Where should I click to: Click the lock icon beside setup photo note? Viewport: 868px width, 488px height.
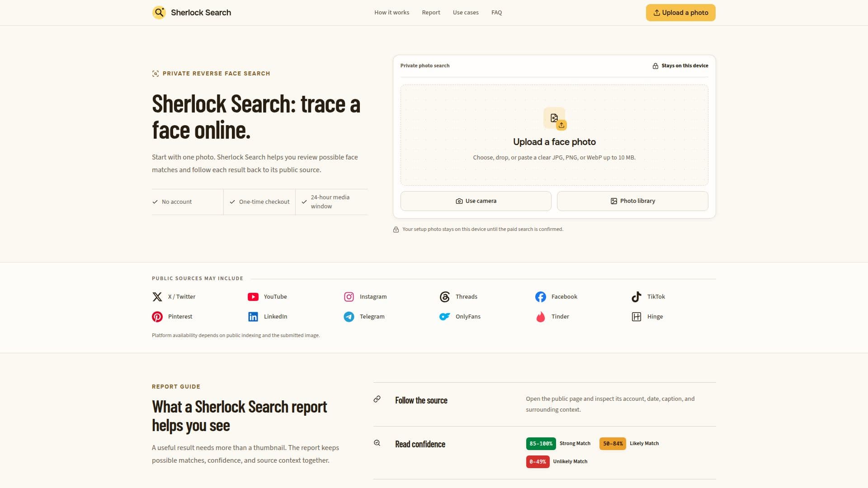pyautogui.click(x=396, y=230)
